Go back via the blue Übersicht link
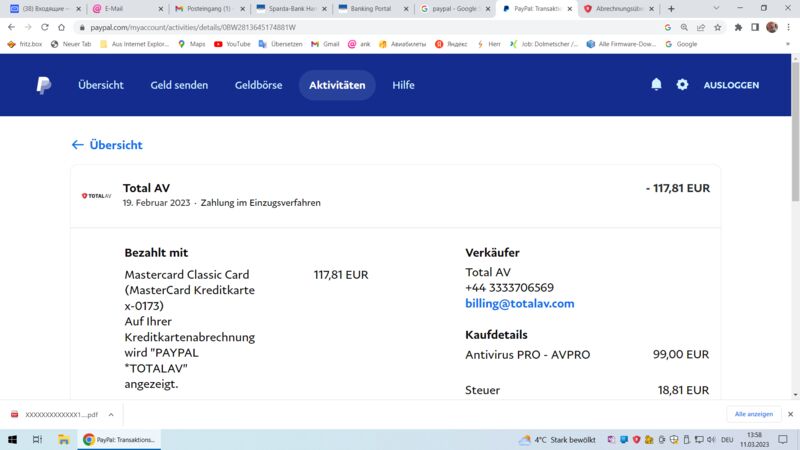 [107, 145]
